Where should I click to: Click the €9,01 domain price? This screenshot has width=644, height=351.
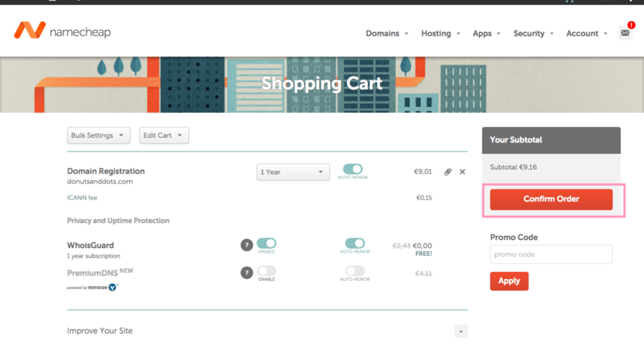click(x=423, y=171)
